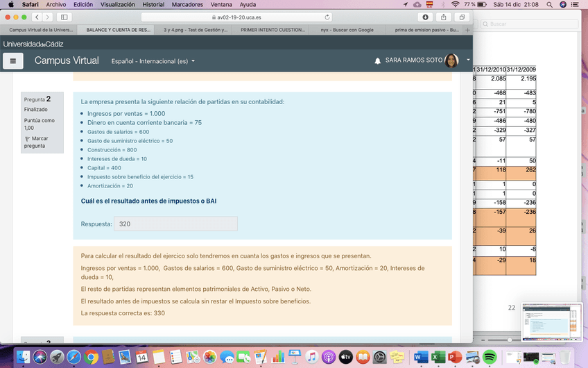Image resolution: width=588 pixels, height=368 pixels.
Task: Go back with Safari's back arrow
Action: coord(37,17)
